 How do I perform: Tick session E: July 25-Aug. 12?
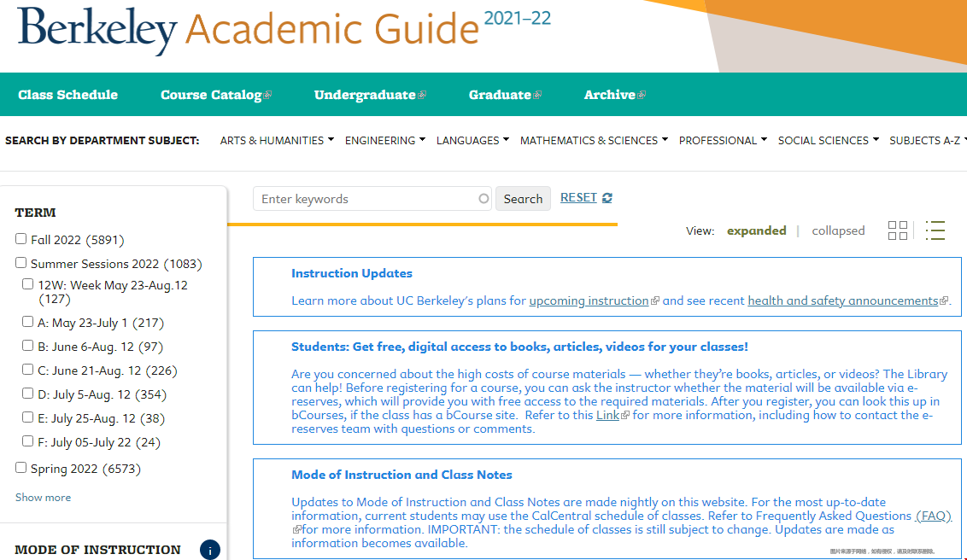27,417
